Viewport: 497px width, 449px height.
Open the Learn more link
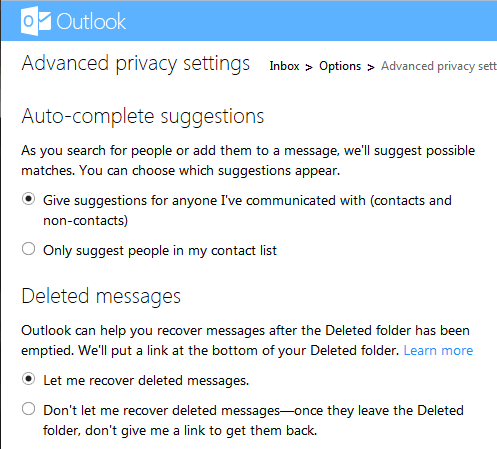click(438, 350)
